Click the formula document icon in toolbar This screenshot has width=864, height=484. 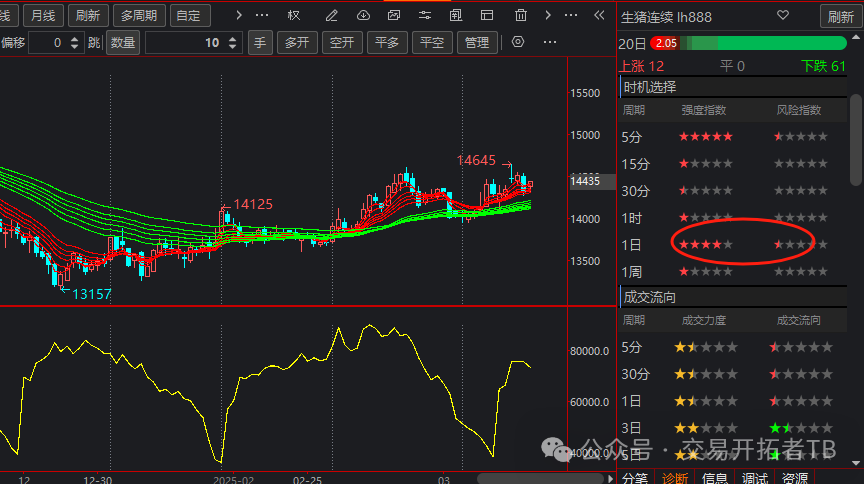[456, 15]
